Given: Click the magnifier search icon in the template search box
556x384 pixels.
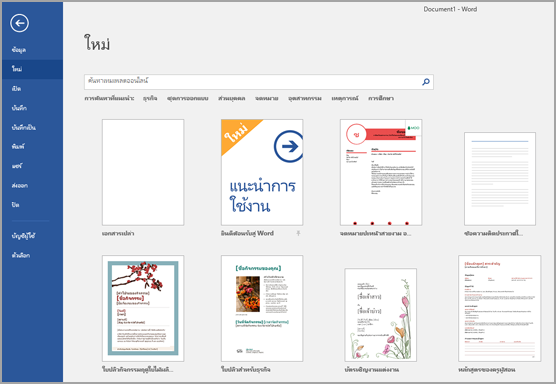Looking at the screenshot, I should (426, 82).
